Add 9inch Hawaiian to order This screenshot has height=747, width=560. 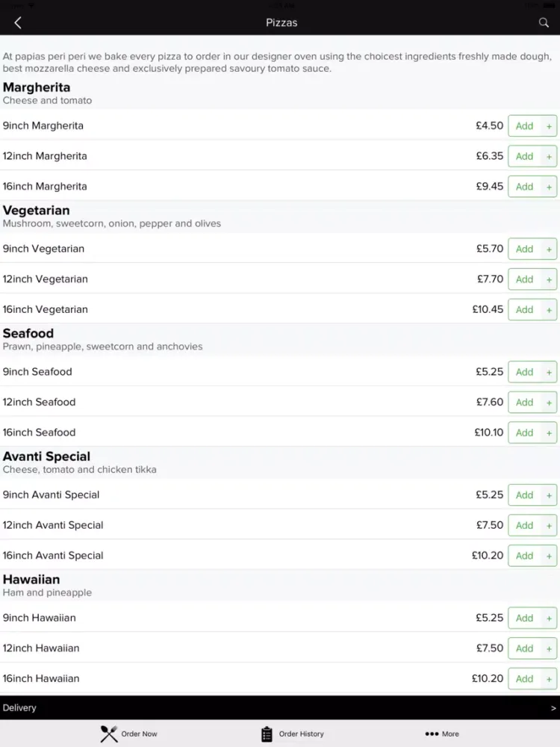524,618
